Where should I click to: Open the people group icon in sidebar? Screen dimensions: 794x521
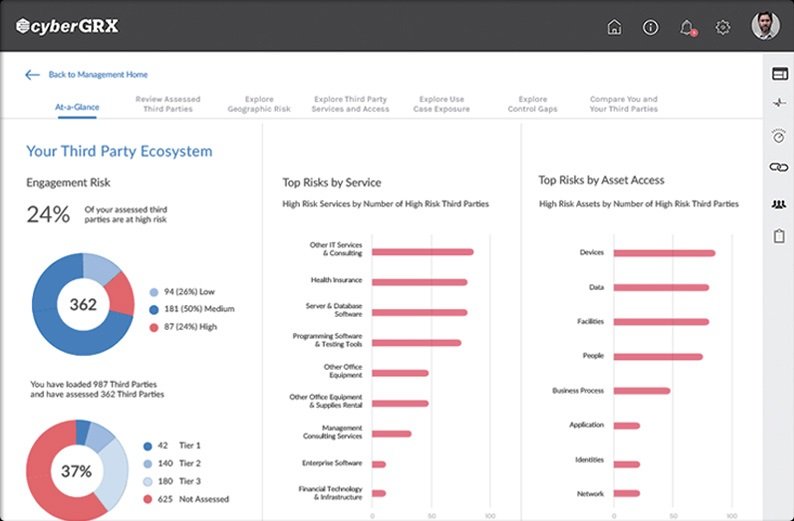click(x=779, y=204)
